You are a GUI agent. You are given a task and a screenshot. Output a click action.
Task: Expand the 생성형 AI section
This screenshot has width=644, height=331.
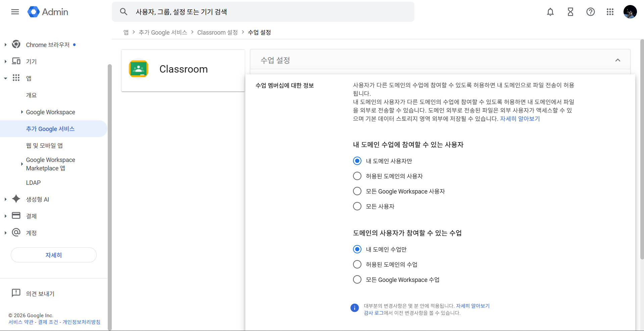(x=5, y=199)
